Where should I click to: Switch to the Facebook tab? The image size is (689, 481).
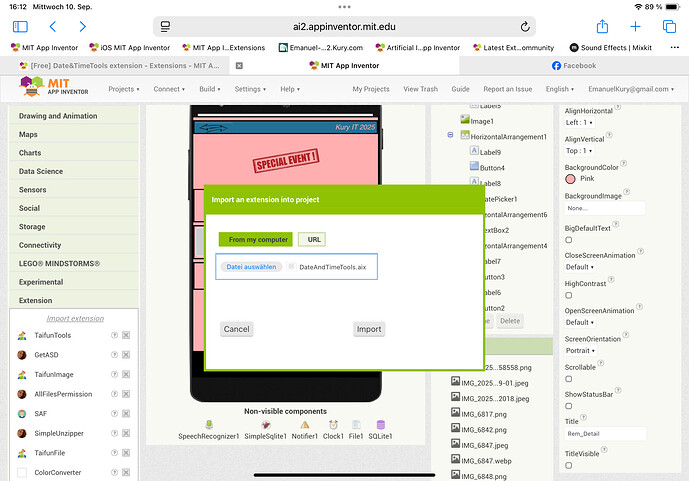pos(574,65)
